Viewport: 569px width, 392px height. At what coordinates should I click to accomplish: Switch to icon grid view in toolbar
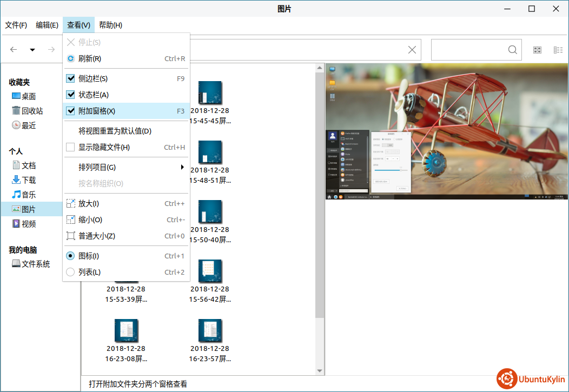(x=537, y=50)
